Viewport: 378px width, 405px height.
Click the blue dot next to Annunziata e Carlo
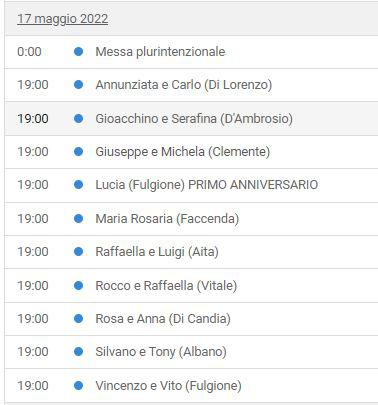click(78, 84)
